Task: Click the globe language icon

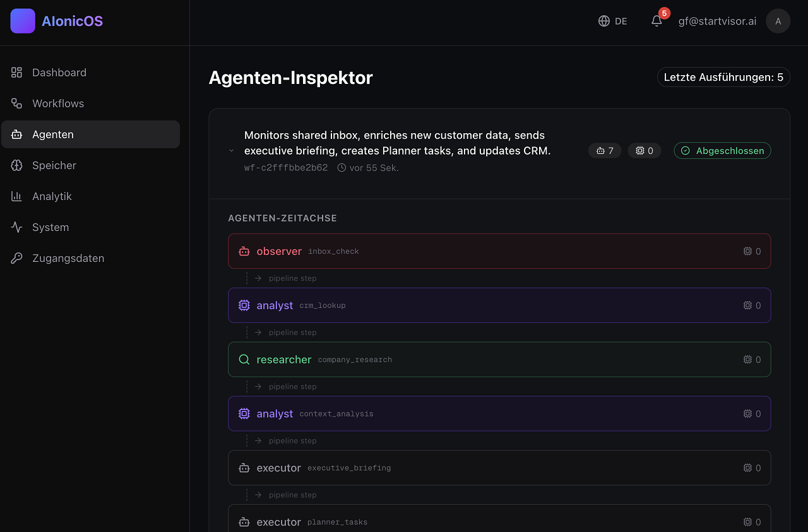Action: [604, 21]
